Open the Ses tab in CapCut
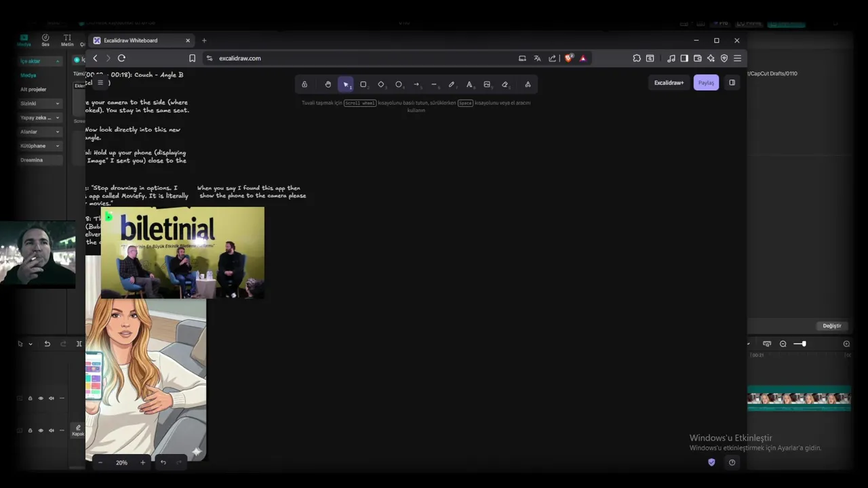 click(45, 41)
